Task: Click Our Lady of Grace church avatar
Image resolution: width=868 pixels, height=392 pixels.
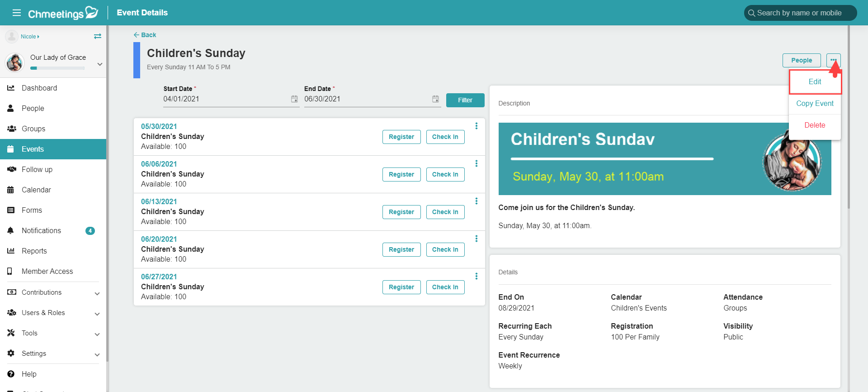Action: [x=14, y=62]
